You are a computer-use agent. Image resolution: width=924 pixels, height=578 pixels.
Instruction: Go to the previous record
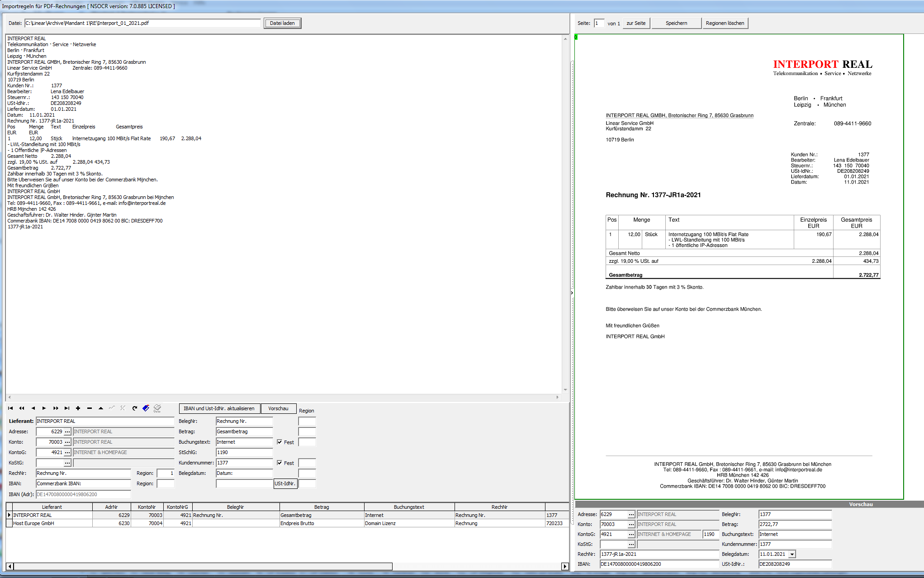click(x=33, y=408)
